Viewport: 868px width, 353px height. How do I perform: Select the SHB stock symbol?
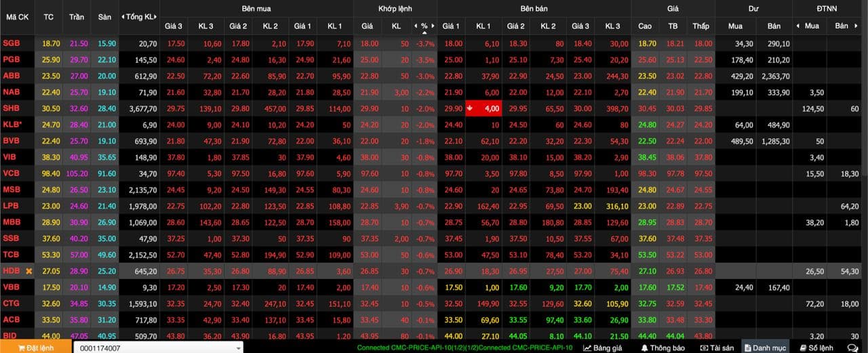coord(12,108)
